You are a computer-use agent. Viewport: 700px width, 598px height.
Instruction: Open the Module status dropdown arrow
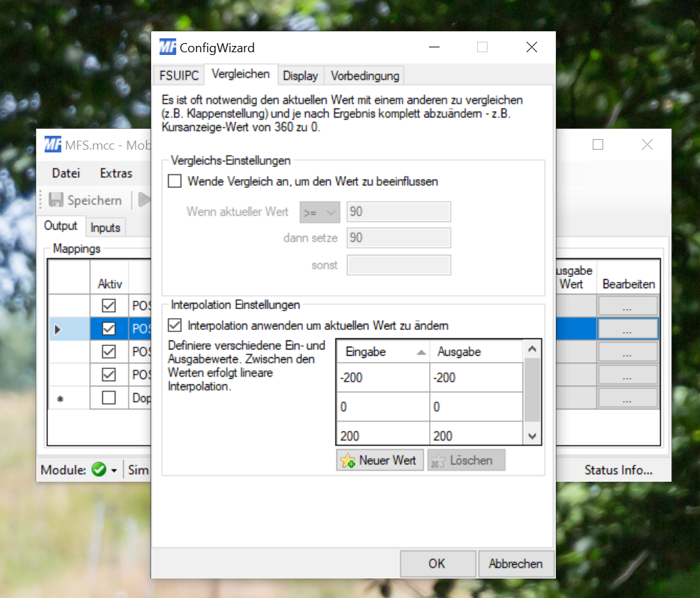pos(114,471)
